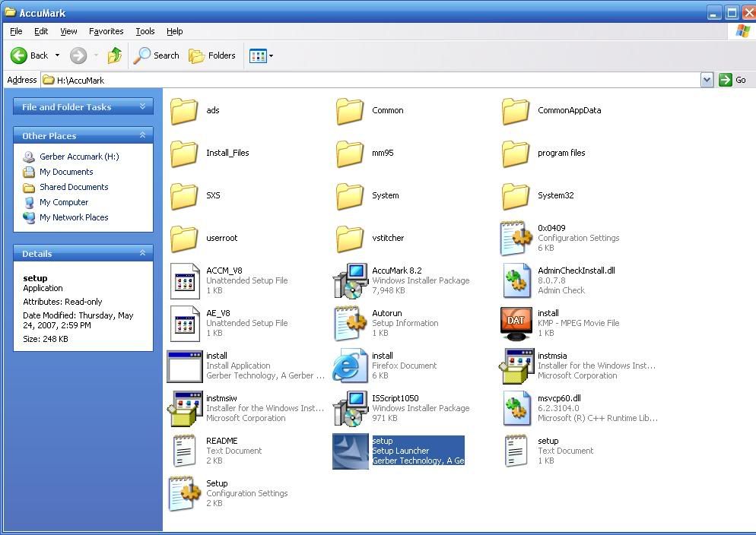Viewport: 756px width, 535px height.
Task: Open the address bar dropdown
Action: (x=707, y=80)
